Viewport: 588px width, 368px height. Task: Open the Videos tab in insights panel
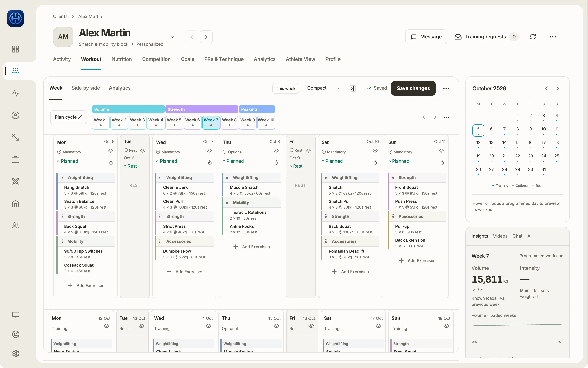[x=500, y=236]
